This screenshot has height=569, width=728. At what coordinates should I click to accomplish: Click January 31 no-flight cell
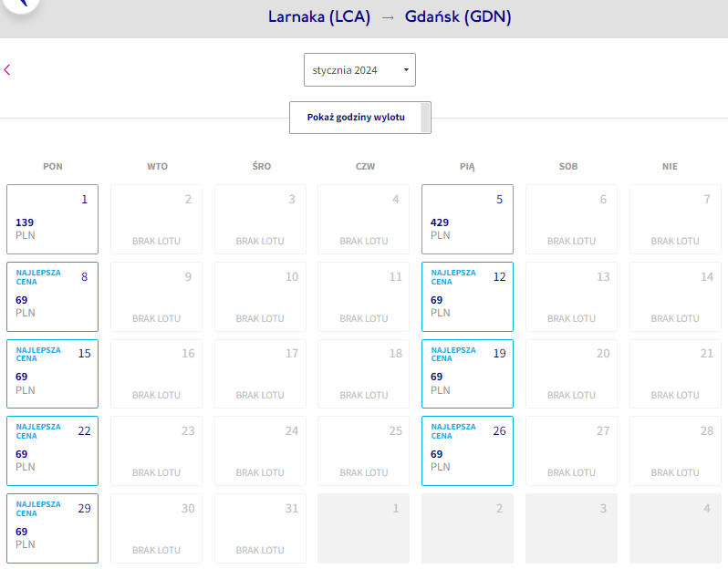(x=260, y=528)
